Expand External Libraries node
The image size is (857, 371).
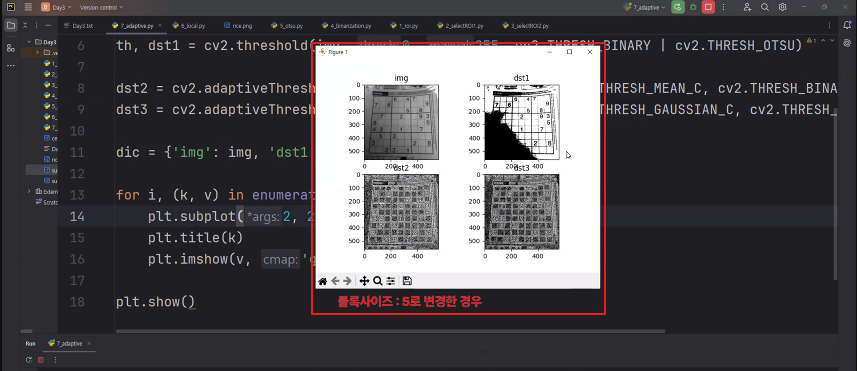[30, 191]
